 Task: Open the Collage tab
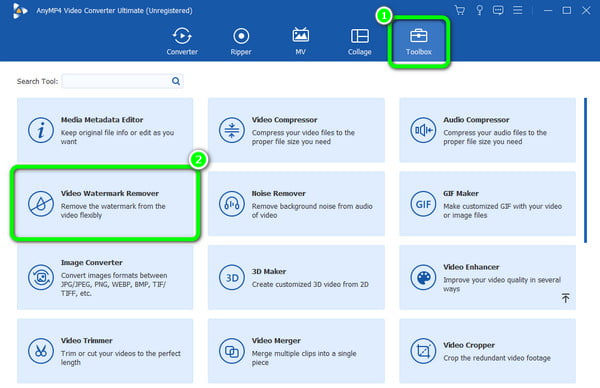[359, 41]
